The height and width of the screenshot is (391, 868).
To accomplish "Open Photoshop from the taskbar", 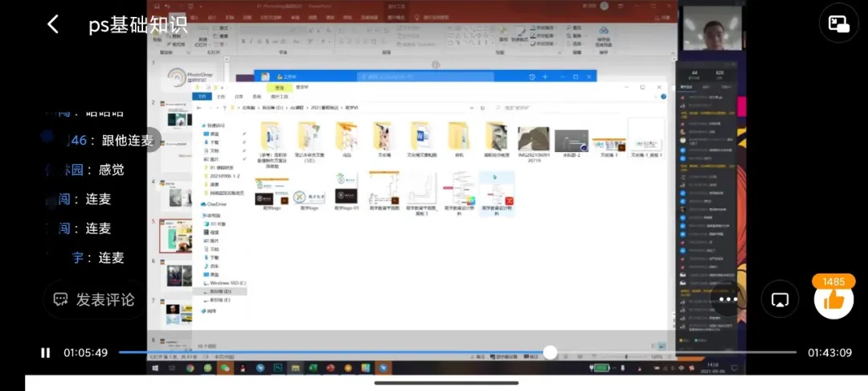I will click(278, 368).
